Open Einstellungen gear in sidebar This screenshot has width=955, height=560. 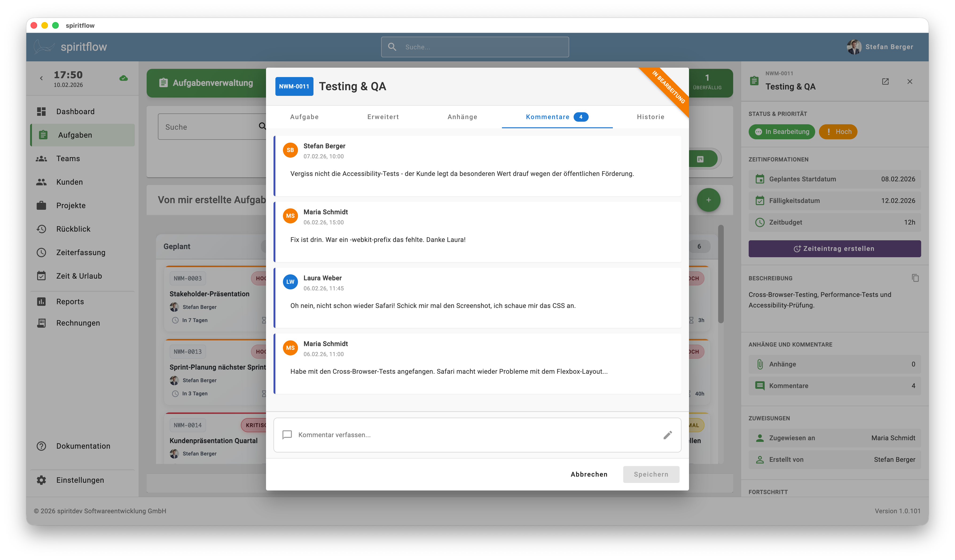41,480
